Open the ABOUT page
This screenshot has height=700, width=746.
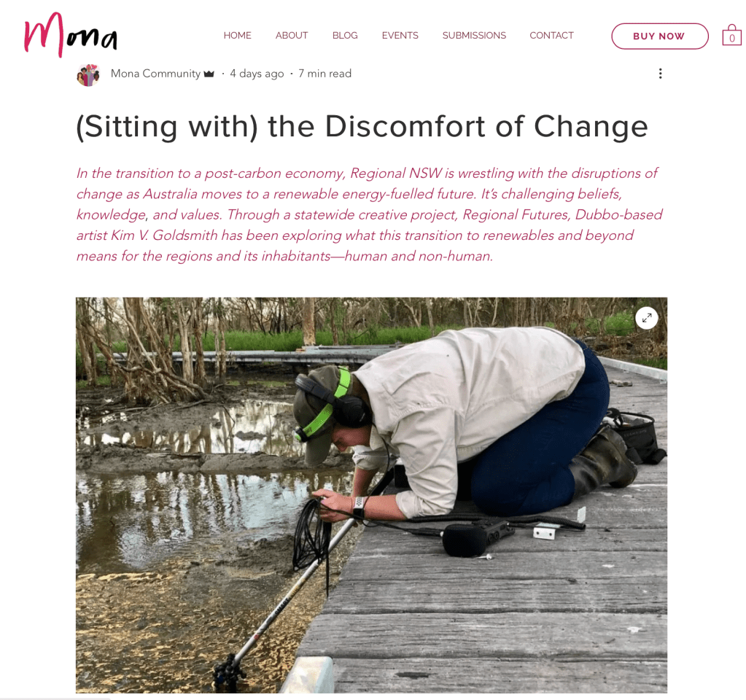[x=292, y=35]
